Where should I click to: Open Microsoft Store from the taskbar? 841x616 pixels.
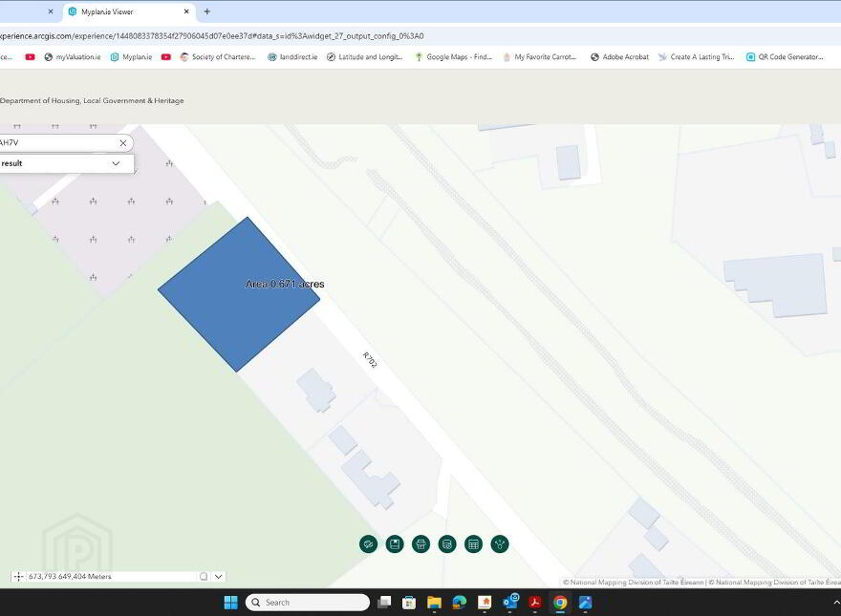pos(409,603)
